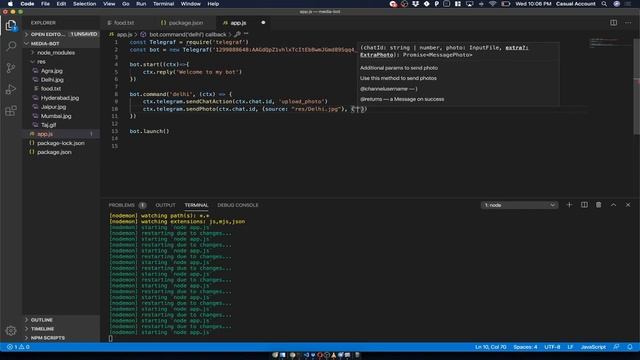640x360 pixels.
Task: Split the editor to the right
Action: pos(613,23)
